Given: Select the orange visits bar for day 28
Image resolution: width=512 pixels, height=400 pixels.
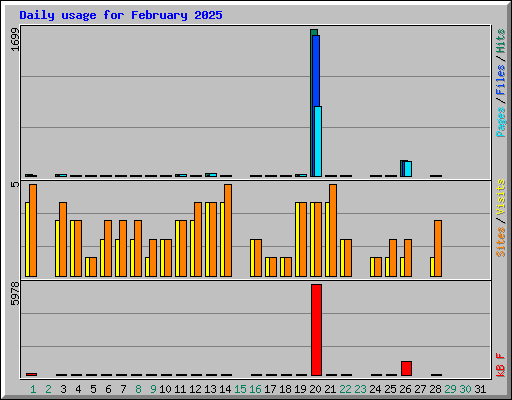Looking at the screenshot, I should tap(438, 248).
